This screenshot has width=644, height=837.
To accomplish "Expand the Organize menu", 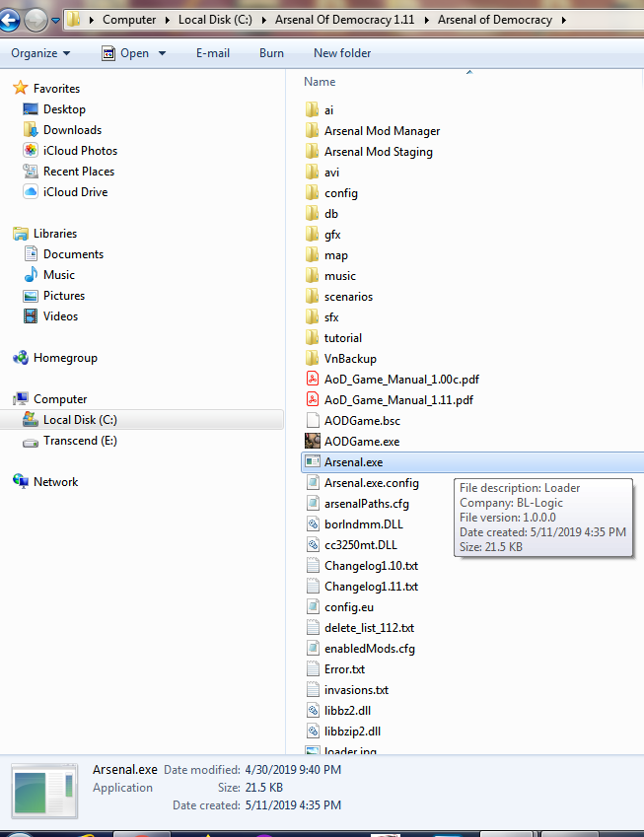I will point(40,53).
